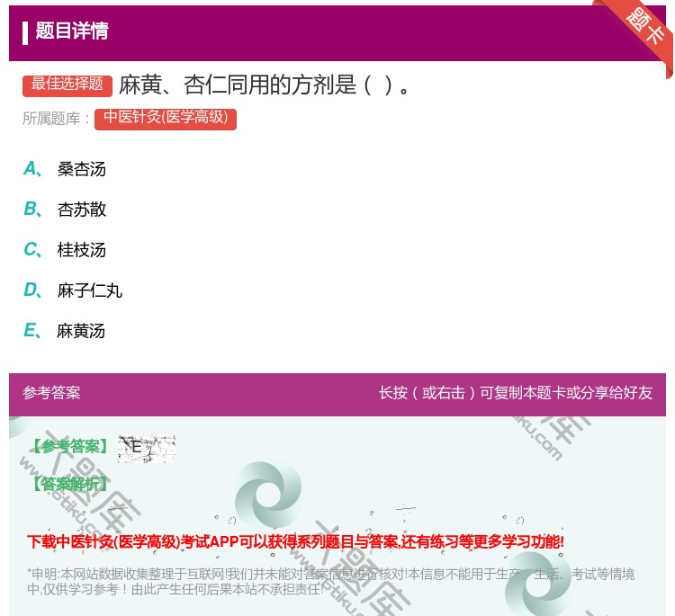Click the question text 麻黄、杏仁同用的方剂是

click(264, 85)
